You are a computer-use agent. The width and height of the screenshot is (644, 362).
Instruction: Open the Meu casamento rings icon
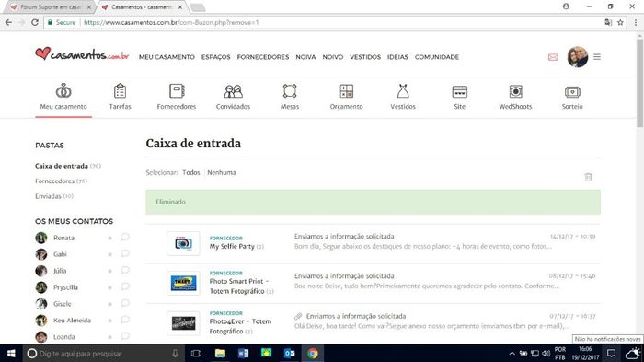(x=63, y=91)
